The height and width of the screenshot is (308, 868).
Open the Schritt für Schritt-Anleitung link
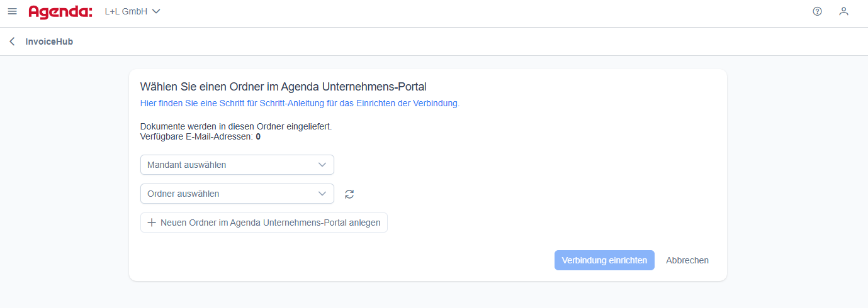pyautogui.click(x=300, y=103)
